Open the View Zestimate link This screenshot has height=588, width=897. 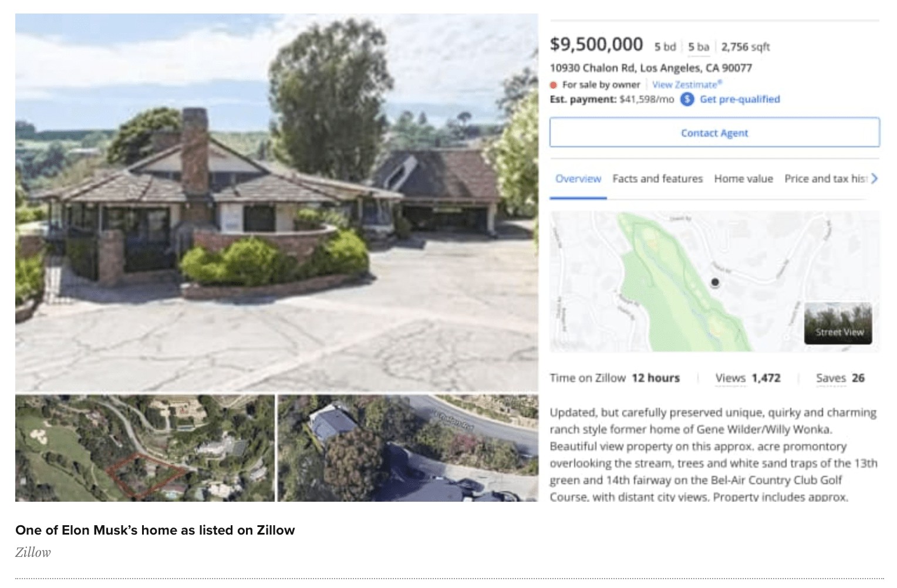pyautogui.click(x=686, y=85)
